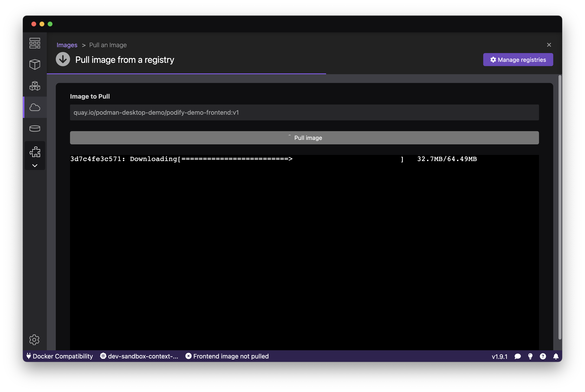The height and width of the screenshot is (392, 585).
Task: Open the feedback speech bubble icon
Action: pyautogui.click(x=517, y=356)
